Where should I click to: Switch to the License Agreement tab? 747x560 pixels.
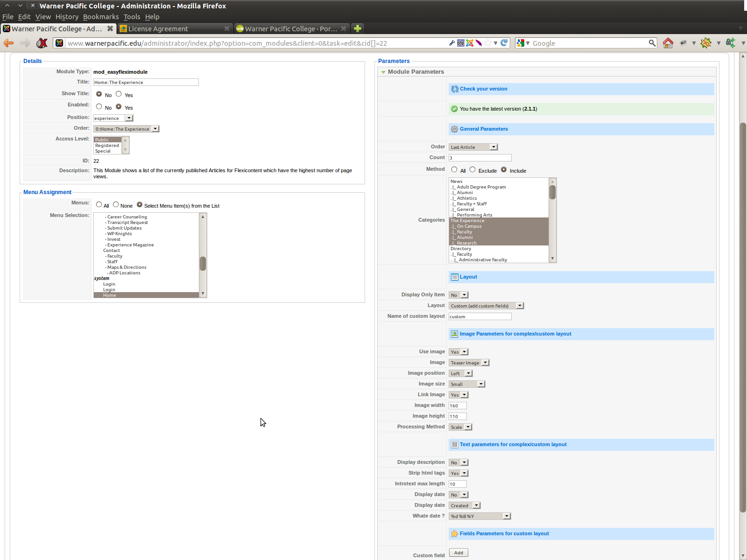[x=175, y=28]
